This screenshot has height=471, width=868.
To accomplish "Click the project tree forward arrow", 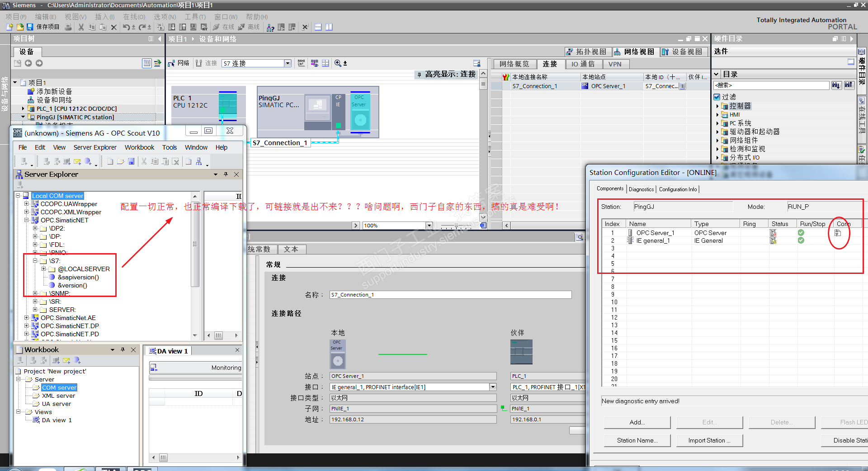I will (x=39, y=63).
